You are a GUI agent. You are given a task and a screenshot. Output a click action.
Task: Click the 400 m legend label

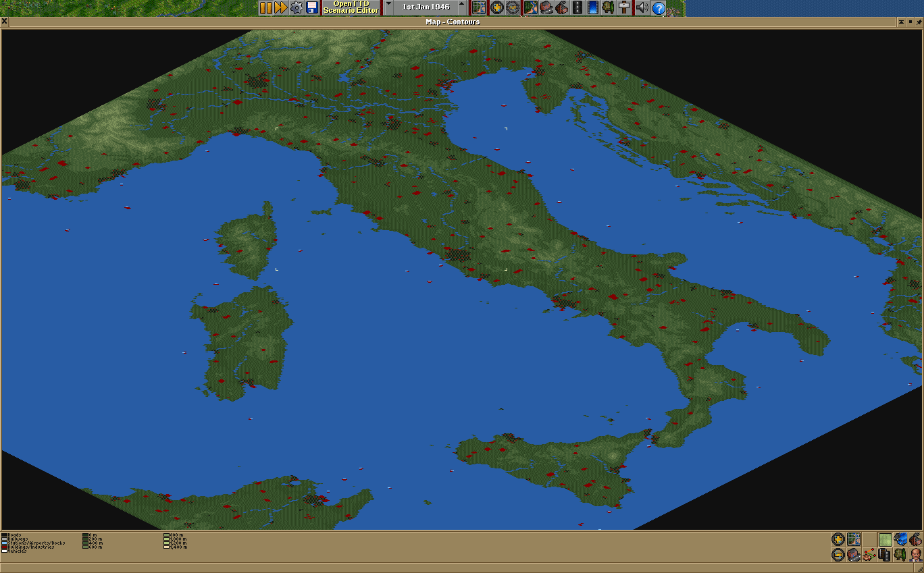pyautogui.click(x=95, y=543)
